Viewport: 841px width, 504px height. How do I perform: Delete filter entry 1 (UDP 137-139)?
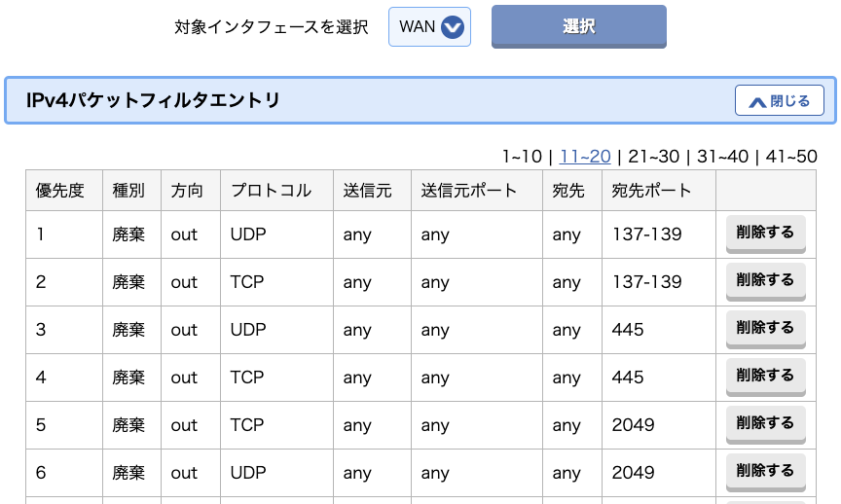[x=765, y=233]
